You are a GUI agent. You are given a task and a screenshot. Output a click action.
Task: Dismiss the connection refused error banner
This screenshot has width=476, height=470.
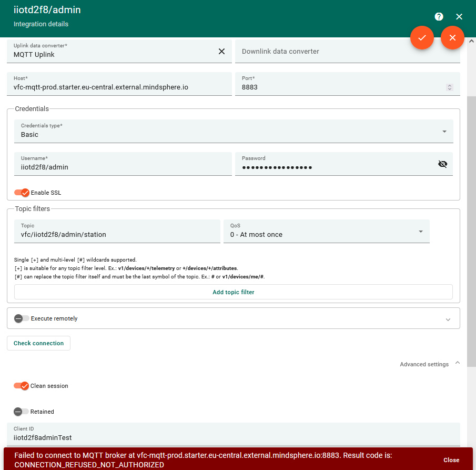pos(451,459)
